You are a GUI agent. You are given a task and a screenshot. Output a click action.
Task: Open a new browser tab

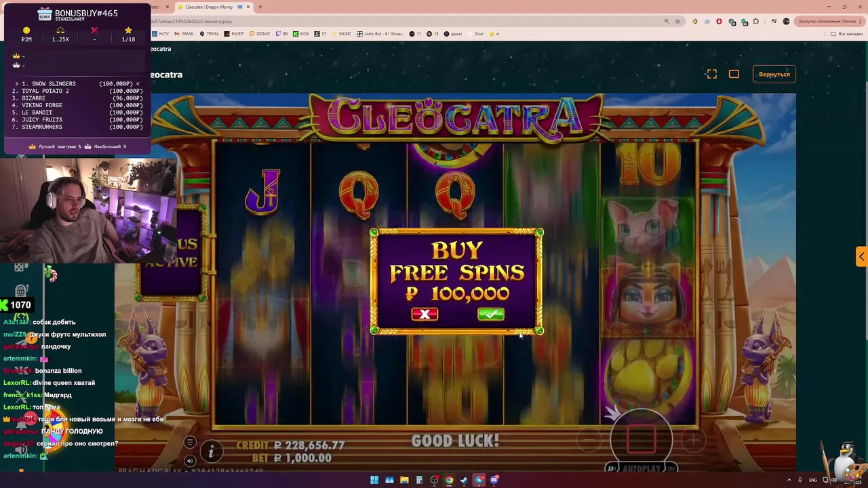260,7
